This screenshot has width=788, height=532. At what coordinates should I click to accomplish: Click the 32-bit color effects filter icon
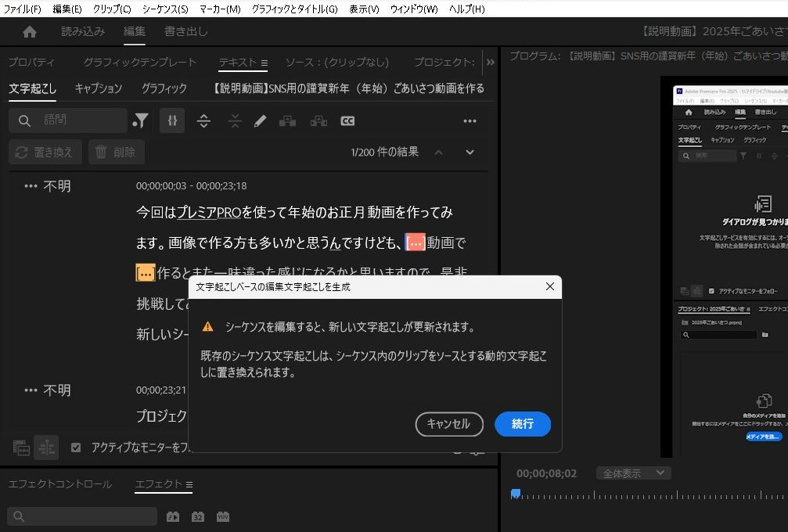(198, 516)
